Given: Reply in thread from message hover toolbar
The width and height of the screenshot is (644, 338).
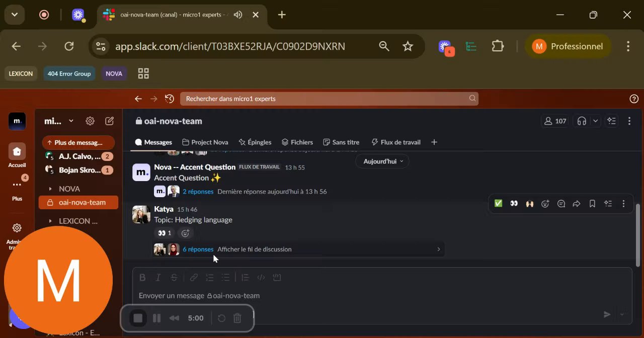Looking at the screenshot, I should point(561,204).
